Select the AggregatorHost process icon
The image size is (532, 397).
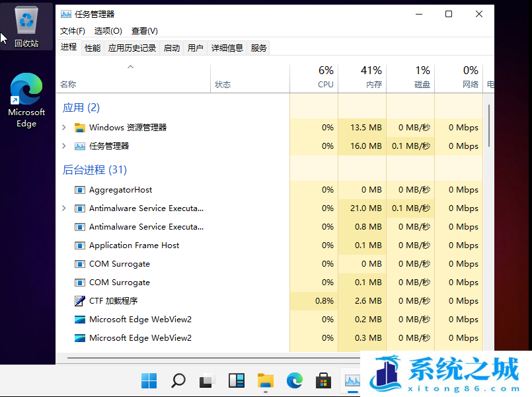(80, 190)
